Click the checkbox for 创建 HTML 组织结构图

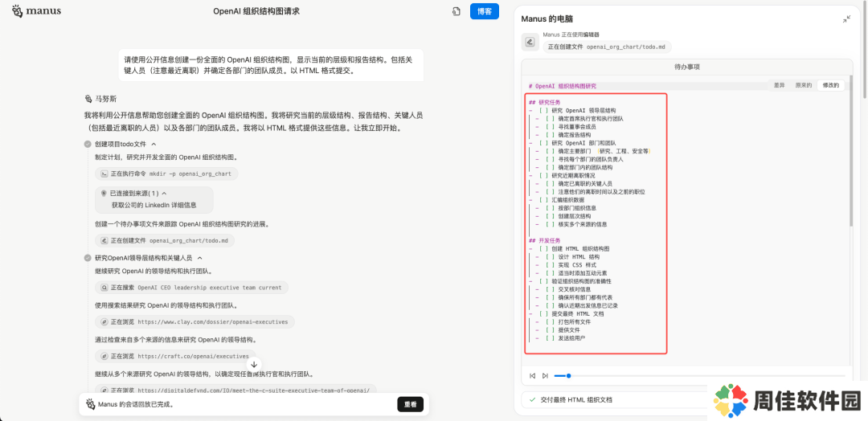pyautogui.click(x=543, y=248)
